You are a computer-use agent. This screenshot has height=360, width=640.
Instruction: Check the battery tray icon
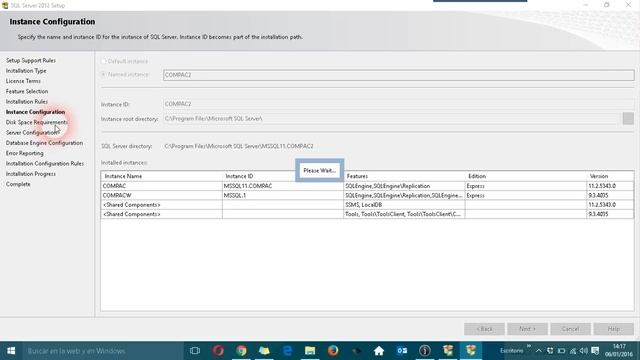pos(562,351)
